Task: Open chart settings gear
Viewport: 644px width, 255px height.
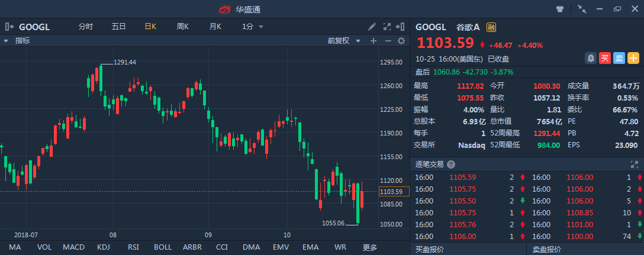Action: [401, 41]
